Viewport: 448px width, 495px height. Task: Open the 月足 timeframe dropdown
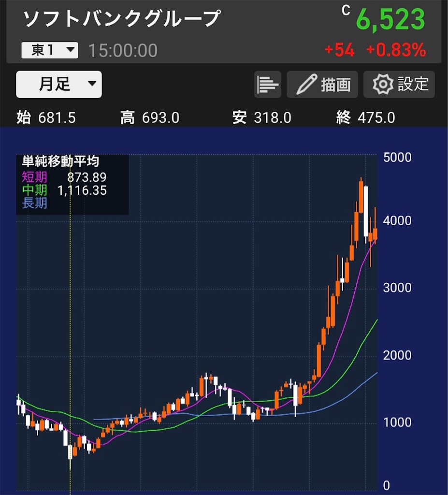point(59,84)
